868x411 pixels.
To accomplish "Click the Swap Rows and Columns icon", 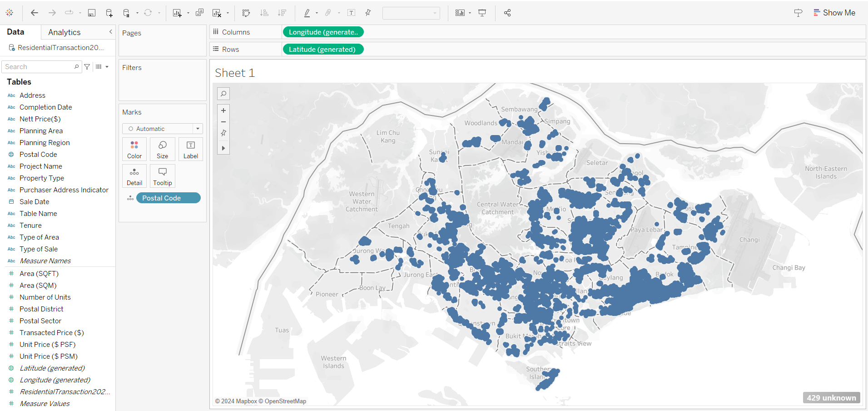I will click(x=246, y=13).
